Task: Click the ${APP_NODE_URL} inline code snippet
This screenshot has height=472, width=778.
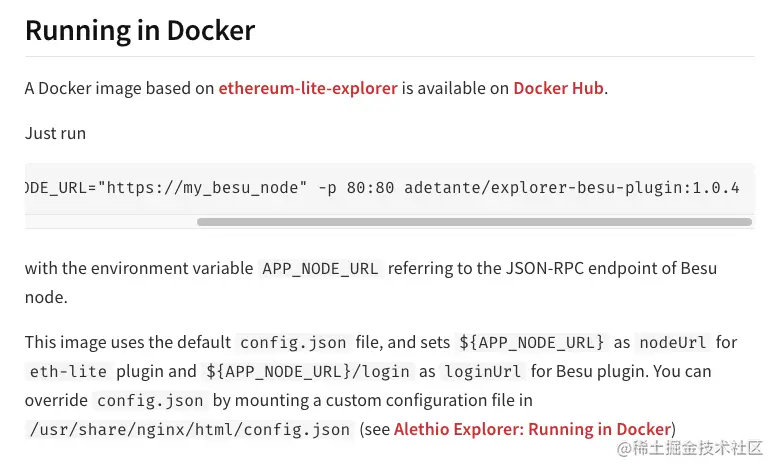Action: [531, 342]
